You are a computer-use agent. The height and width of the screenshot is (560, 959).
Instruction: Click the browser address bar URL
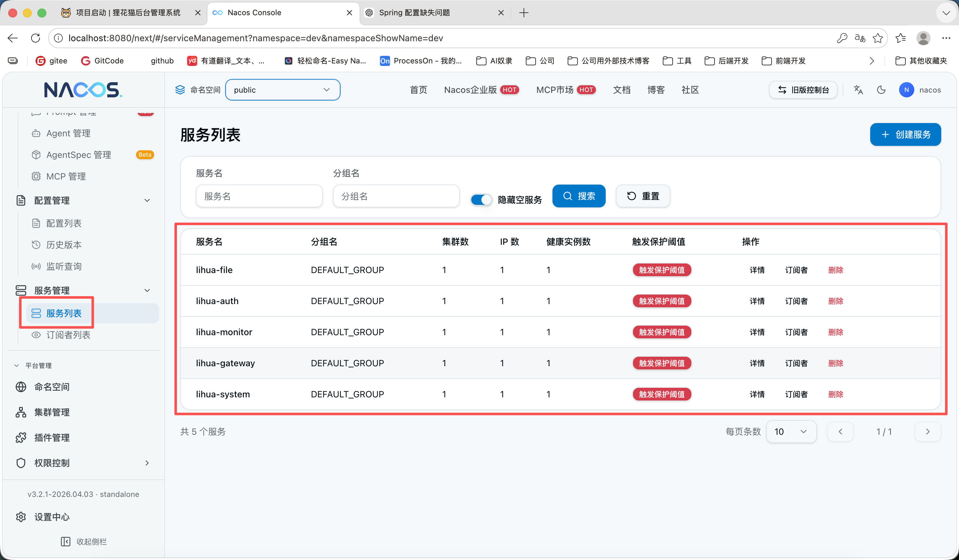point(255,38)
